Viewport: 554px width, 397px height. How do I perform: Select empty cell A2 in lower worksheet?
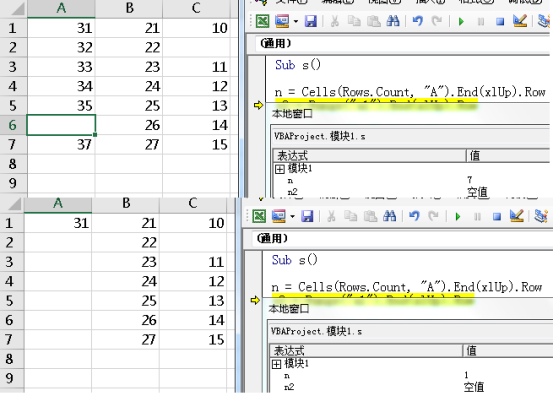point(58,243)
